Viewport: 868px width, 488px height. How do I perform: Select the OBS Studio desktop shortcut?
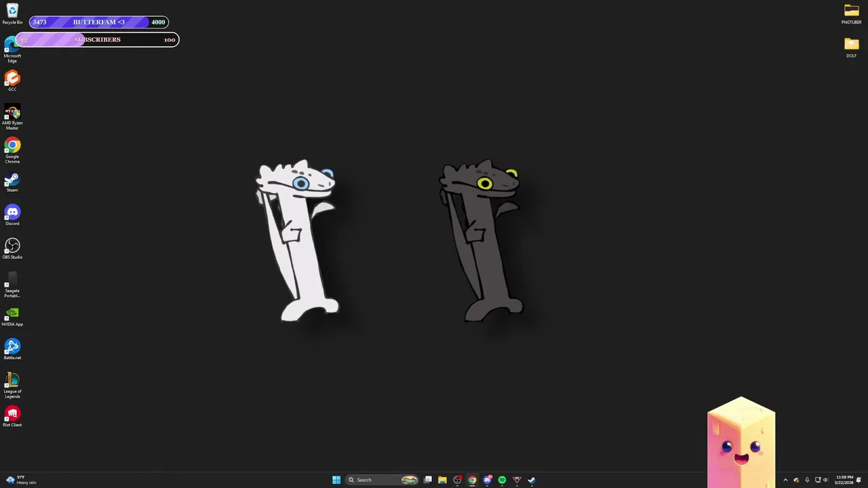tap(12, 248)
